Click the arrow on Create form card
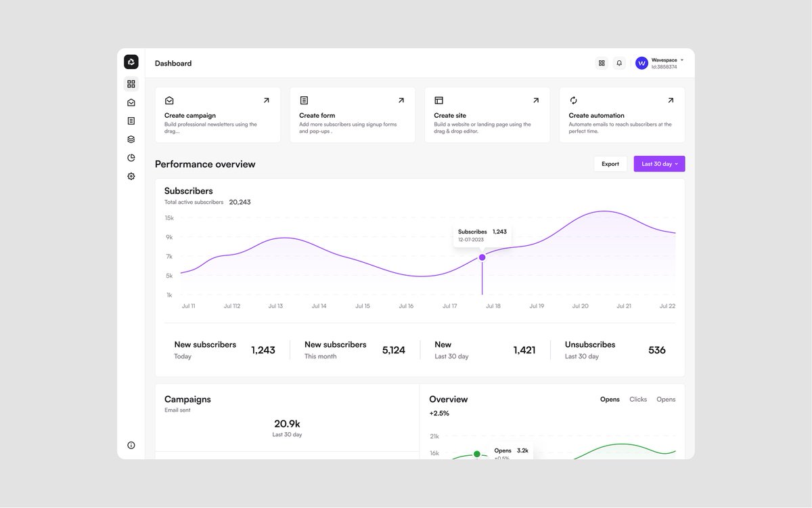This screenshot has height=508, width=812. point(401,100)
